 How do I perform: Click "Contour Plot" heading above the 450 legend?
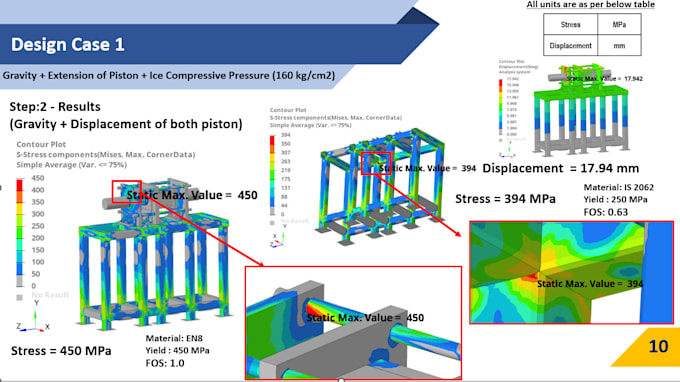click(41, 144)
